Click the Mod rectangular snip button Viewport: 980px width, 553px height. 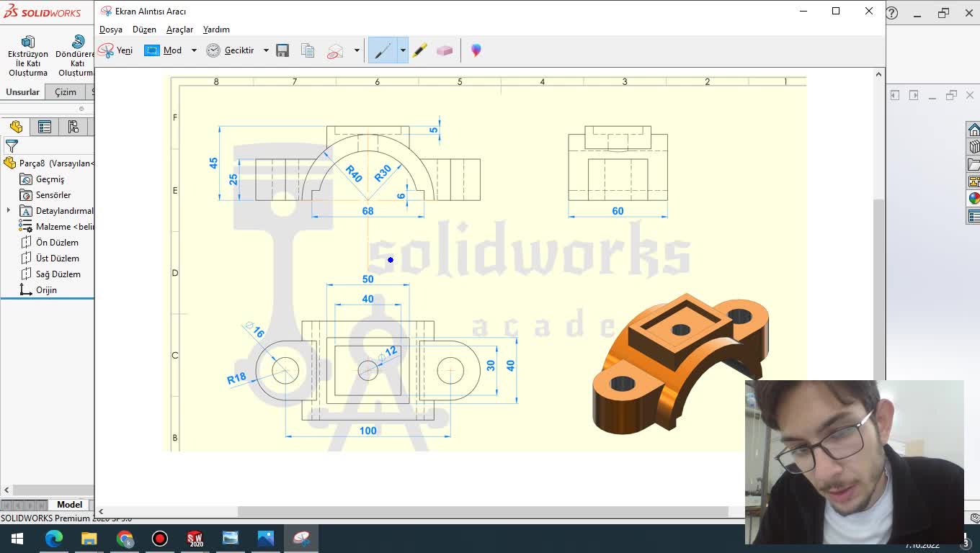(164, 50)
